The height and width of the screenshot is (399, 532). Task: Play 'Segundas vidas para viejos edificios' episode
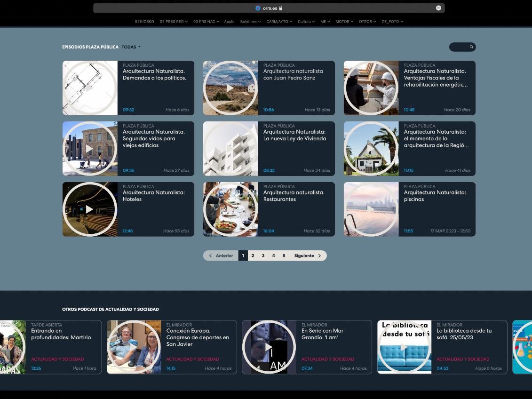pyautogui.click(x=89, y=149)
